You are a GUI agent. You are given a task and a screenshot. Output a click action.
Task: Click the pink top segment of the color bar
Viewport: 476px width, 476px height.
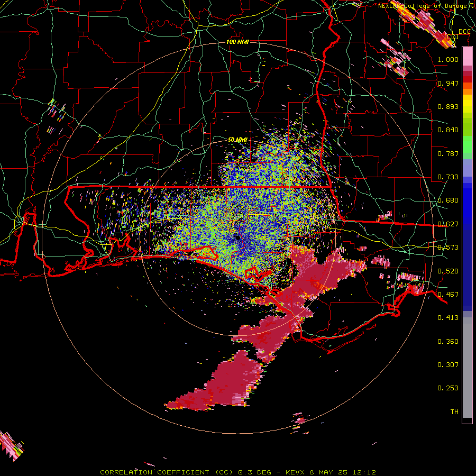(x=467, y=56)
